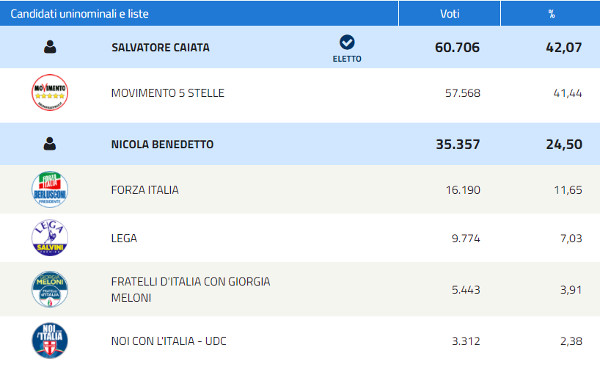Click Caiata's vote count 60.706
The width and height of the screenshot is (600, 367).
(457, 47)
